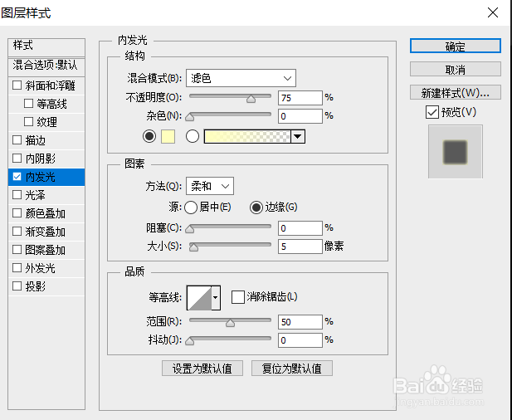Choose 边缘(G) as glow source
Screen dimensions: 512x420
(256, 208)
